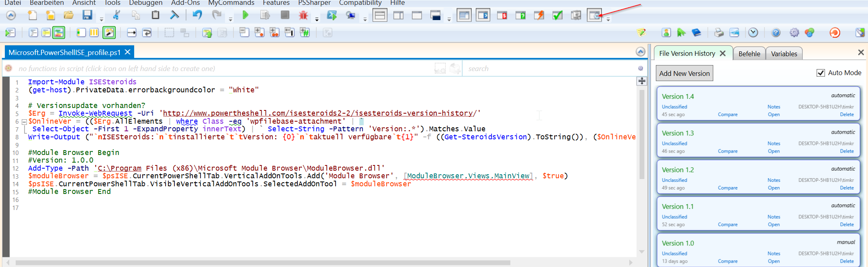Click the window icon with red dollar sign
This screenshot has height=267, width=868.
(502, 15)
